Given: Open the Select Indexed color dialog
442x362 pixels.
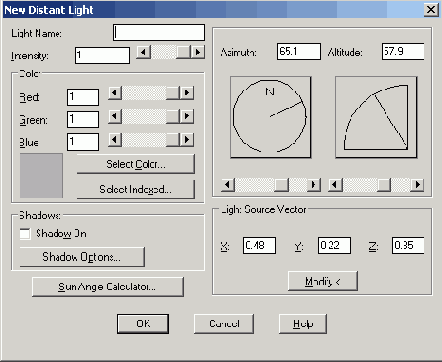Looking at the screenshot, I should pyautogui.click(x=136, y=189).
